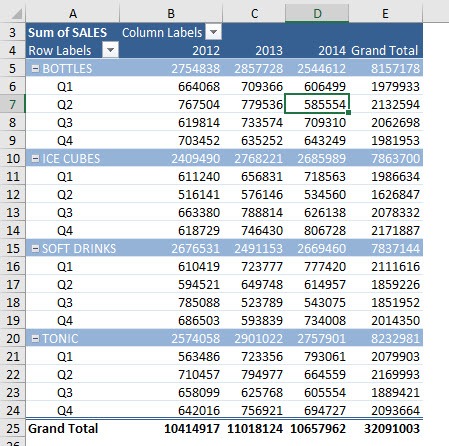Click the select-all corner triangle
This screenshot has height=446, width=449.
tap(16, 13)
